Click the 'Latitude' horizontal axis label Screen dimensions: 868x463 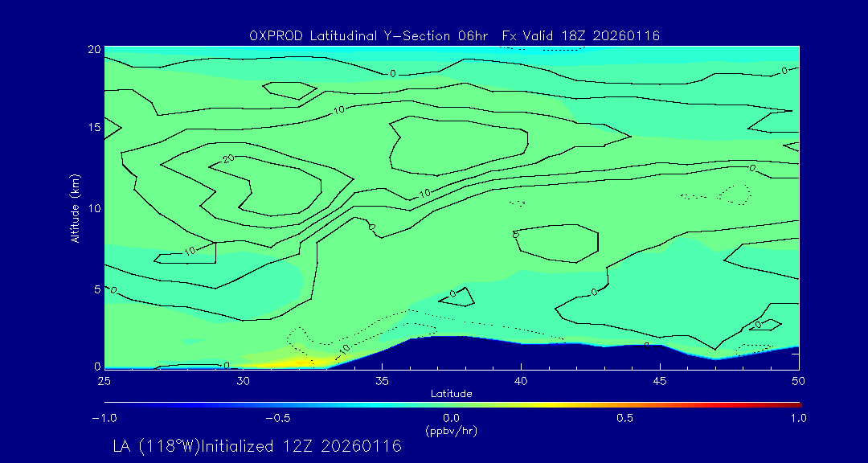tap(451, 393)
